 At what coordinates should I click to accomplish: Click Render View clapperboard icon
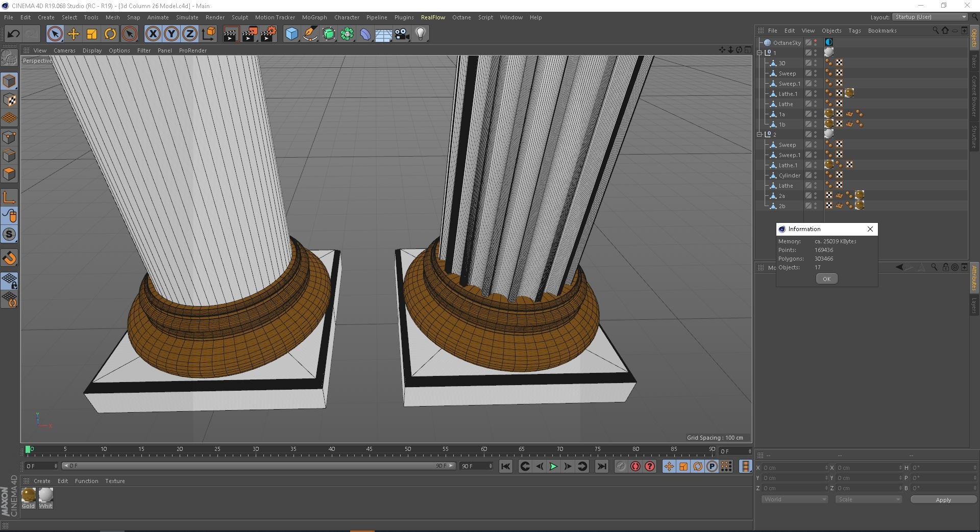[231, 34]
